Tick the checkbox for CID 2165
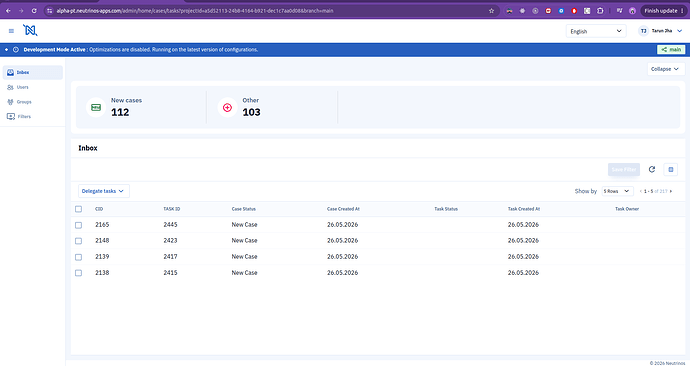 coord(78,225)
